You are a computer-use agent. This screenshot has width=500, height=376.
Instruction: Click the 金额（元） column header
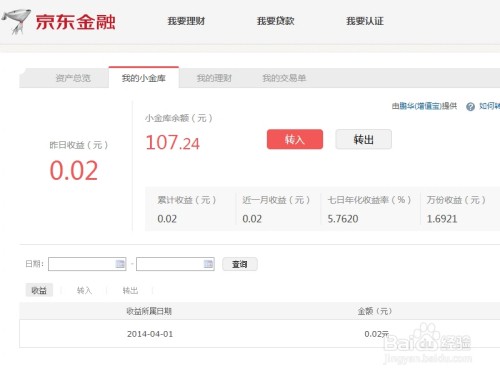(x=375, y=311)
